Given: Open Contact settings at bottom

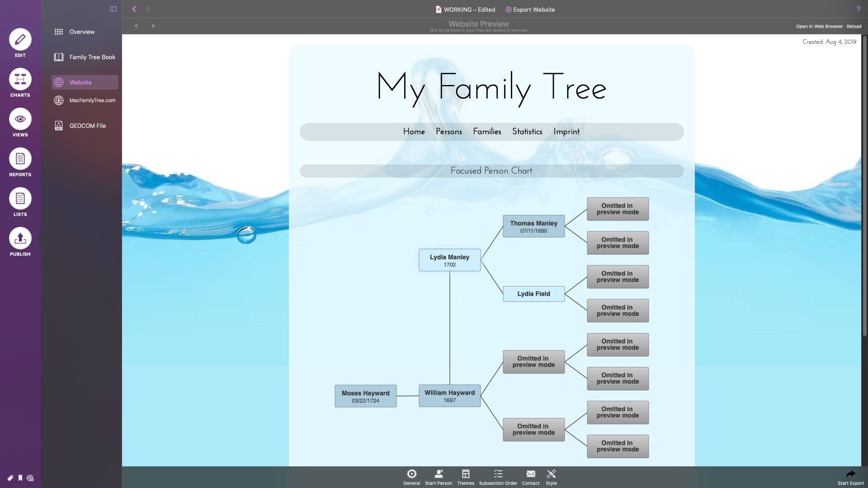Looking at the screenshot, I should coord(531,477).
